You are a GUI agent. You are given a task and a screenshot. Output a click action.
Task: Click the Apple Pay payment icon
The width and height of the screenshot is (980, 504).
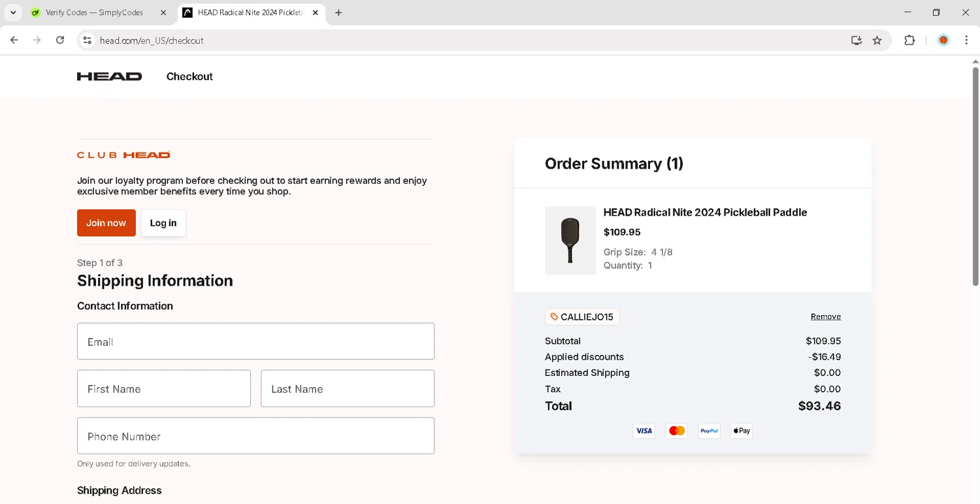(x=742, y=430)
